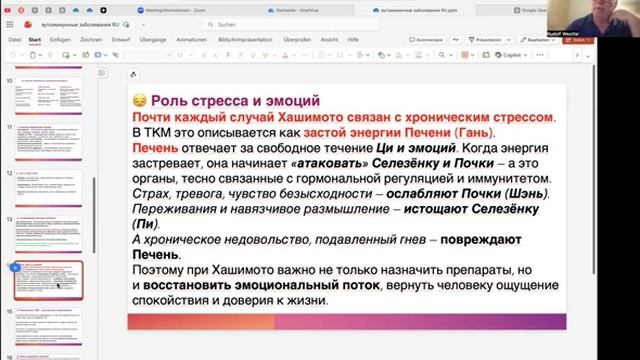Select slide 12 thumbnail
Screen dimensions: 640x360
[48, 188]
